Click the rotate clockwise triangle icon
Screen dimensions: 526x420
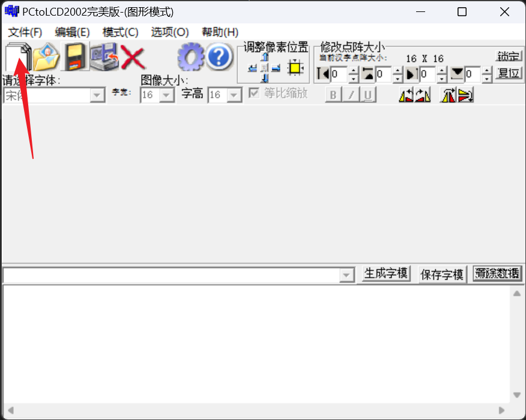pyautogui.click(x=423, y=95)
